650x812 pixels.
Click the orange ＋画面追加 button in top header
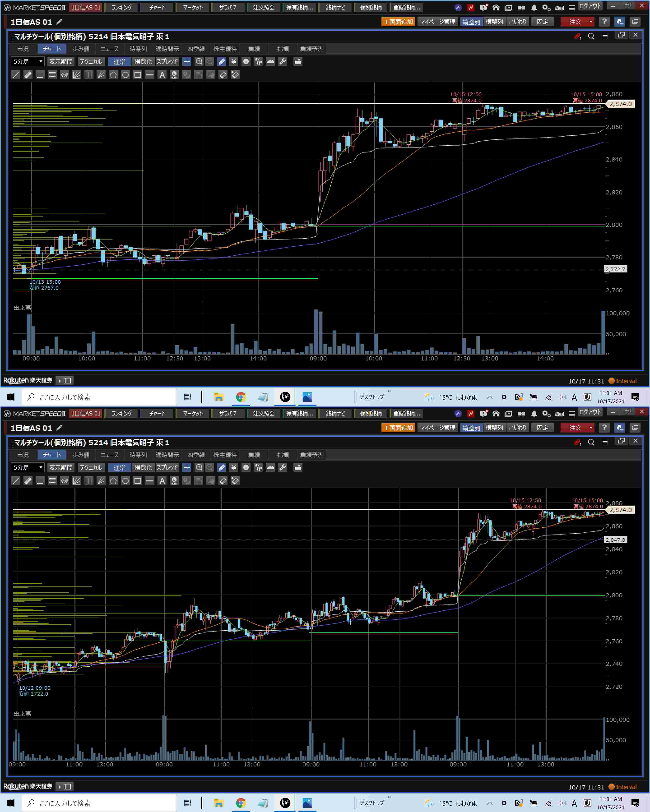click(x=398, y=22)
